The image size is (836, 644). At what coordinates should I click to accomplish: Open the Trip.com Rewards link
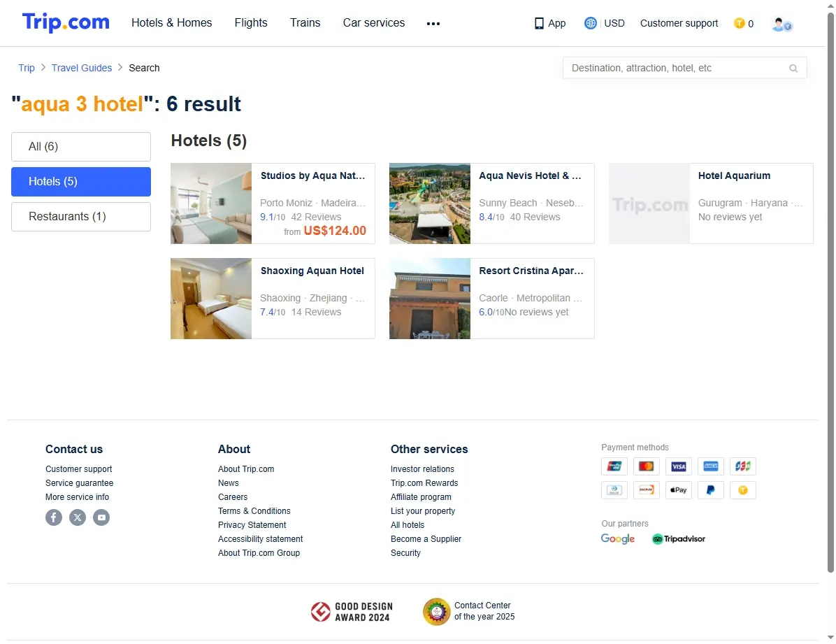point(424,483)
